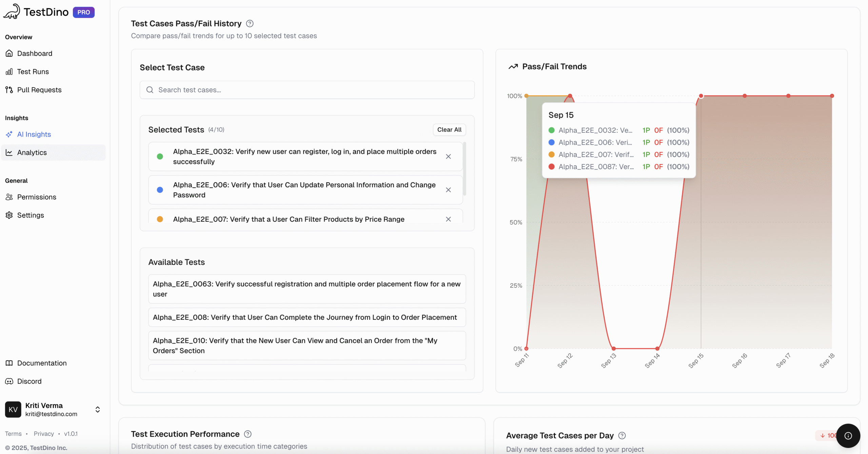Image resolution: width=868 pixels, height=454 pixels.
Task: Click Clear All to deselect tests
Action: (x=449, y=129)
